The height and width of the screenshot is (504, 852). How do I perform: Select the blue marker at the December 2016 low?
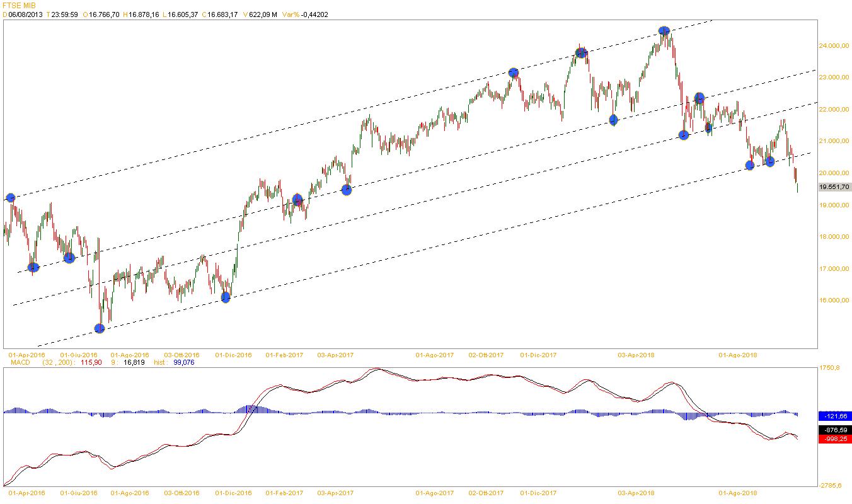pyautogui.click(x=226, y=297)
